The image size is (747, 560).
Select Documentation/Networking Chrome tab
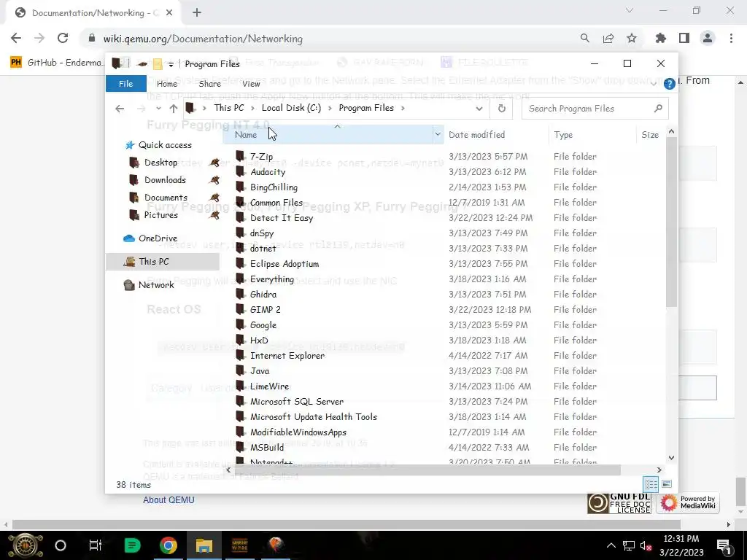click(x=93, y=13)
